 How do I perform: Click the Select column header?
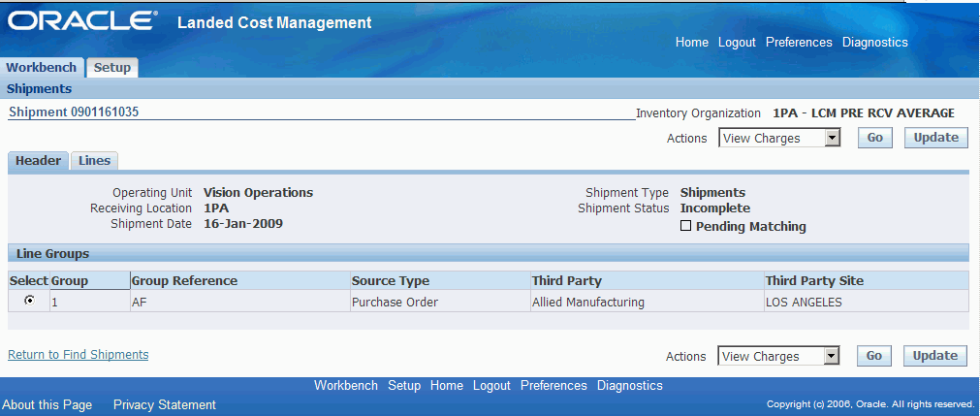tap(29, 281)
